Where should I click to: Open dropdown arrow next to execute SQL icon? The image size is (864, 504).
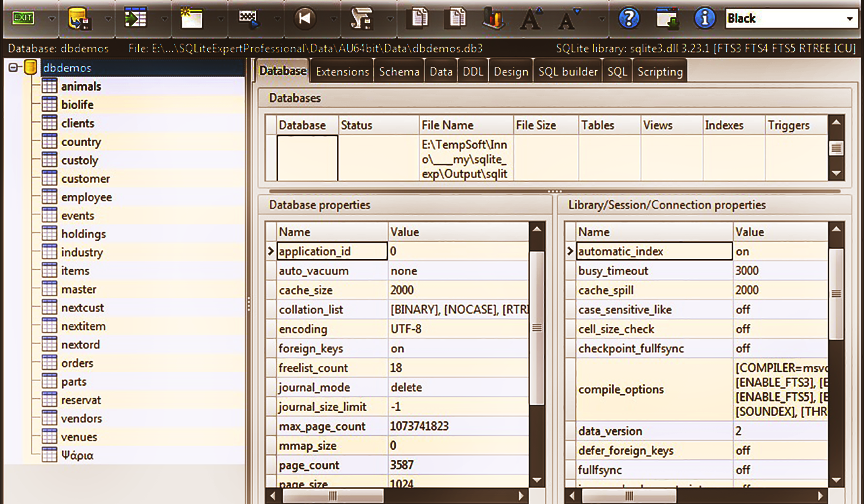tap(276, 19)
